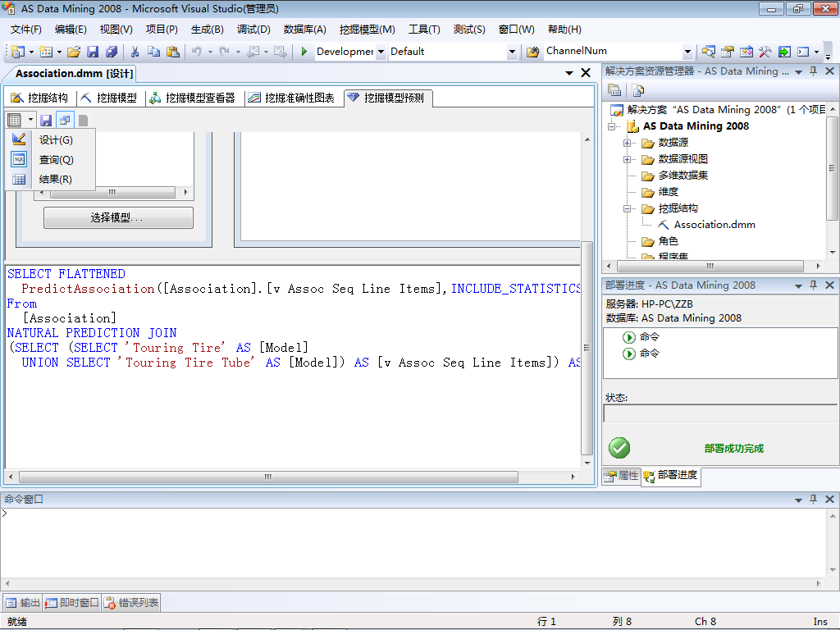Click the Copy icon in the toolbar
This screenshot has height=630, width=840.
click(153, 52)
